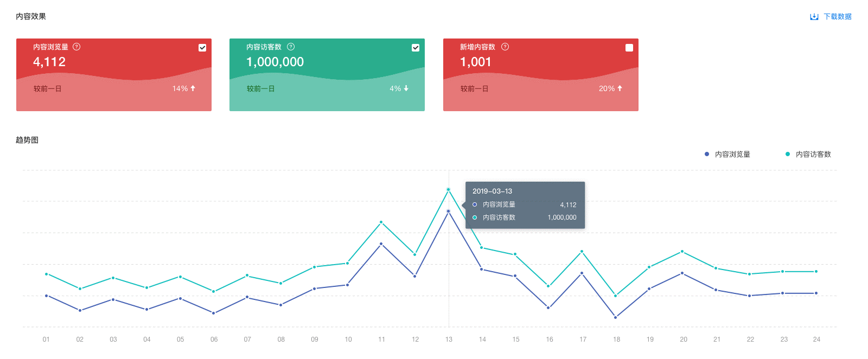Click x-axis label 24
Screen dimensions: 868x359
tap(816, 339)
